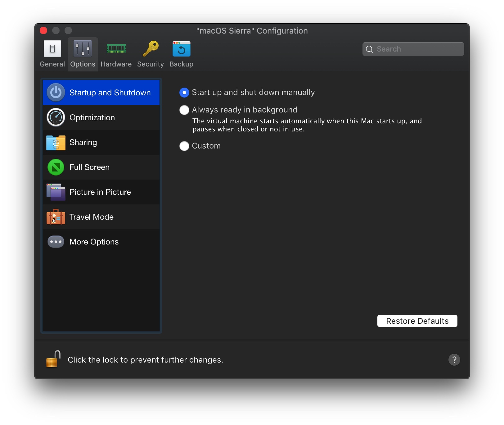Switch to the General tab label
Image resolution: width=504 pixels, height=425 pixels.
pyautogui.click(x=52, y=64)
